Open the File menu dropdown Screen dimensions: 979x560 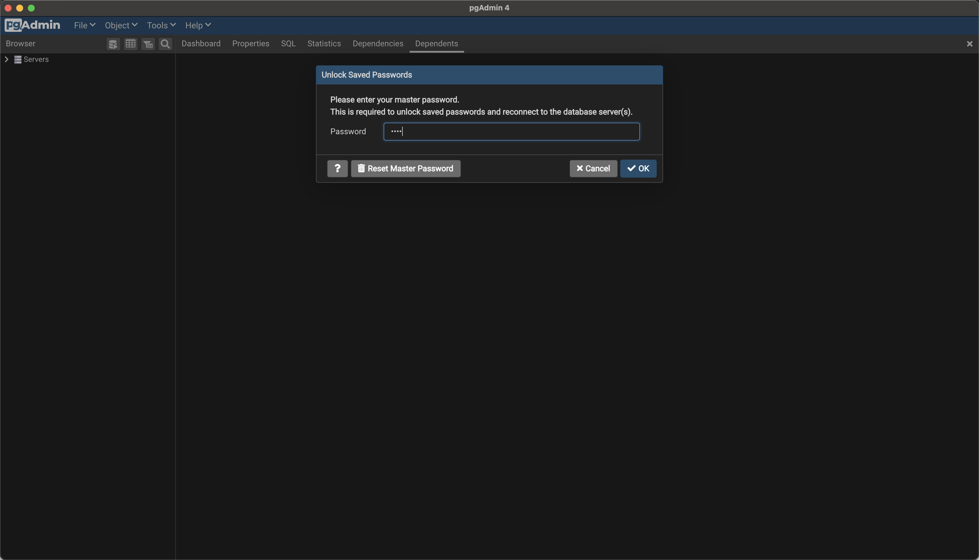click(84, 25)
